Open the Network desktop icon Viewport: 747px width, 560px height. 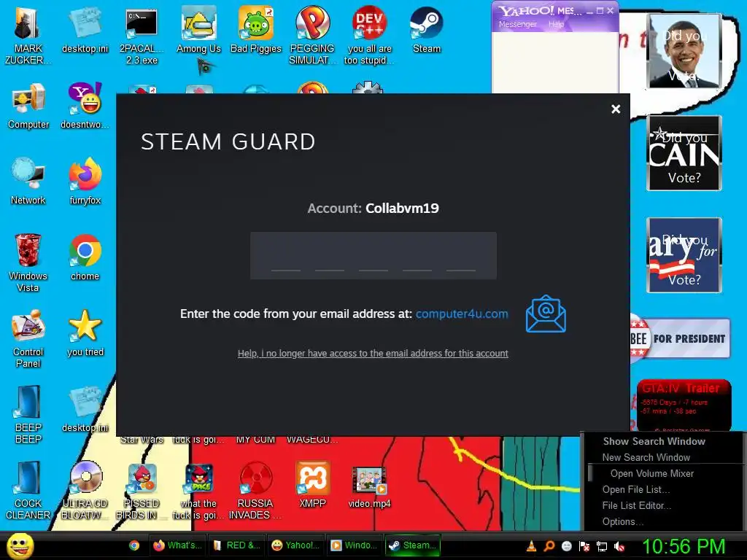(28, 182)
